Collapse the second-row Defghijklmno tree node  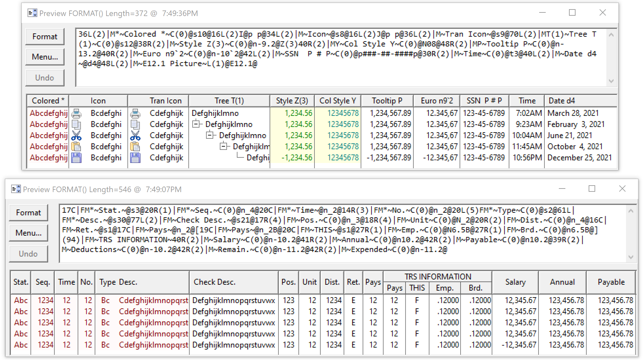tap(196, 124)
